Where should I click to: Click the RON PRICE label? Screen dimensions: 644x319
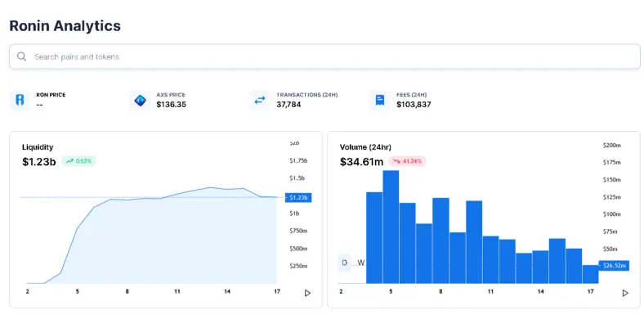[51, 95]
